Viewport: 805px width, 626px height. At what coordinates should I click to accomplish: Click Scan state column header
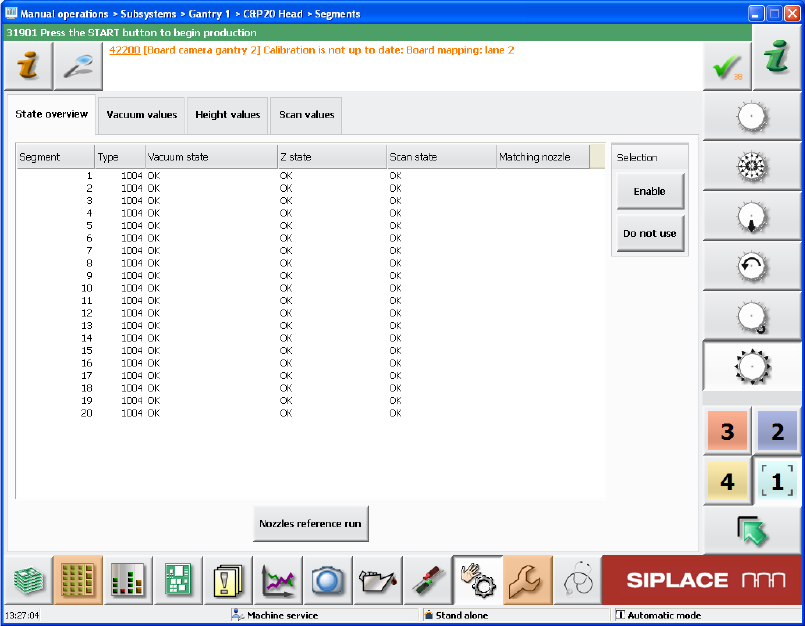[441, 157]
